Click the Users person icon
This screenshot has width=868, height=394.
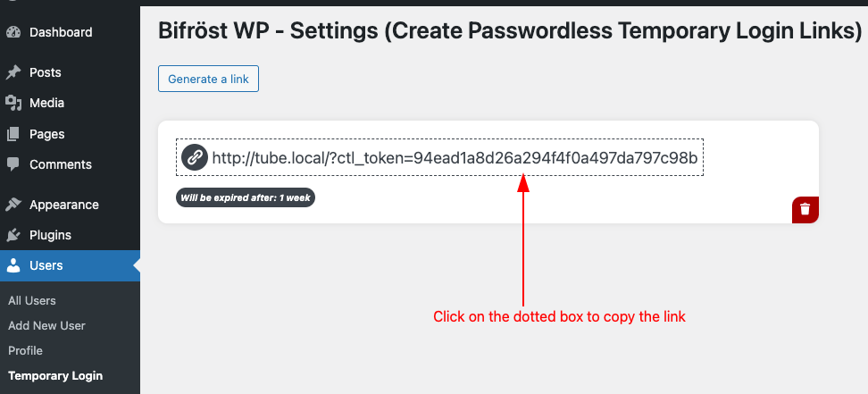coord(13,265)
